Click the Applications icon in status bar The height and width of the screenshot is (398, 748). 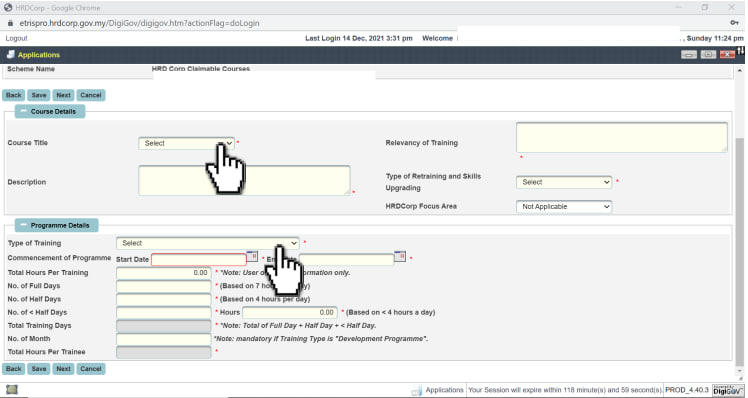[x=417, y=390]
